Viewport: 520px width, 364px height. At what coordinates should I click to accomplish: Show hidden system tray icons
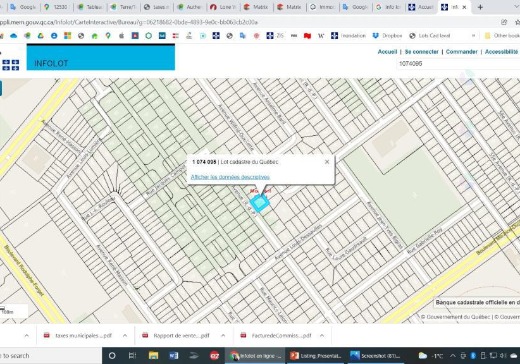(x=453, y=356)
